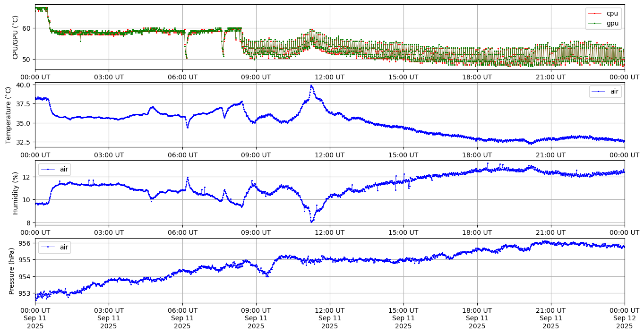Click the 50 tick on the CPU/GPU axis
This screenshot has width=644, height=334.
[26, 60]
